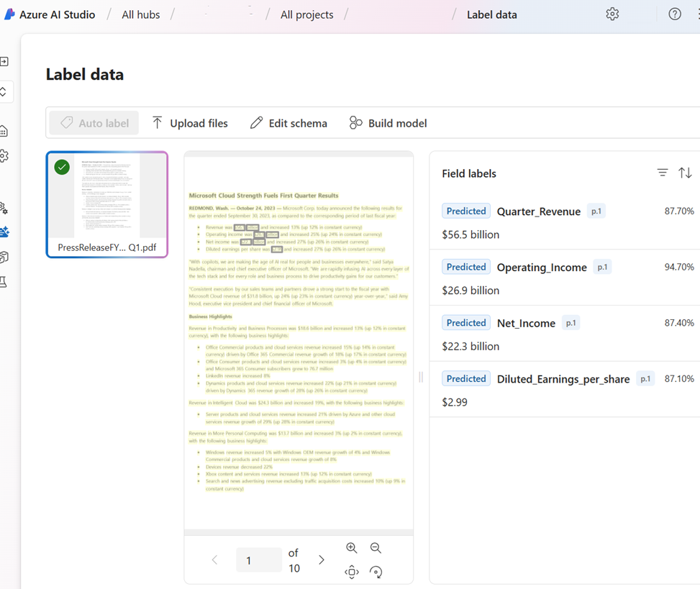Click the page number input field
Image resolution: width=700 pixels, height=589 pixels.
259,560
